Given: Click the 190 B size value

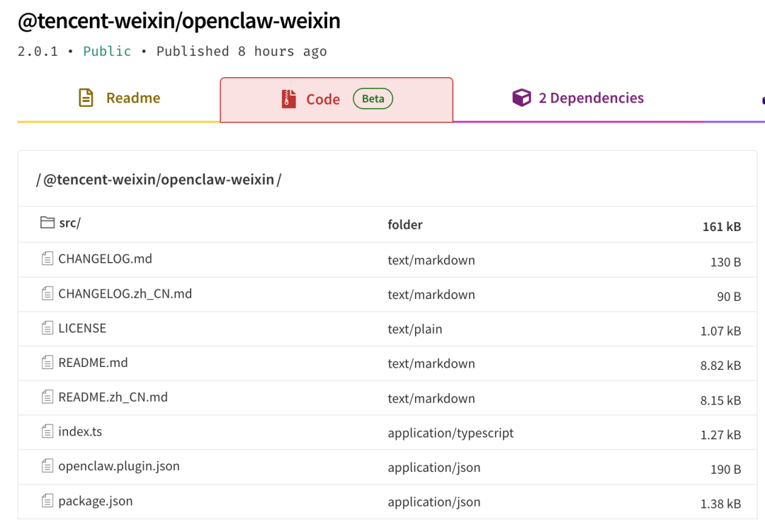Looking at the screenshot, I should (x=725, y=470).
